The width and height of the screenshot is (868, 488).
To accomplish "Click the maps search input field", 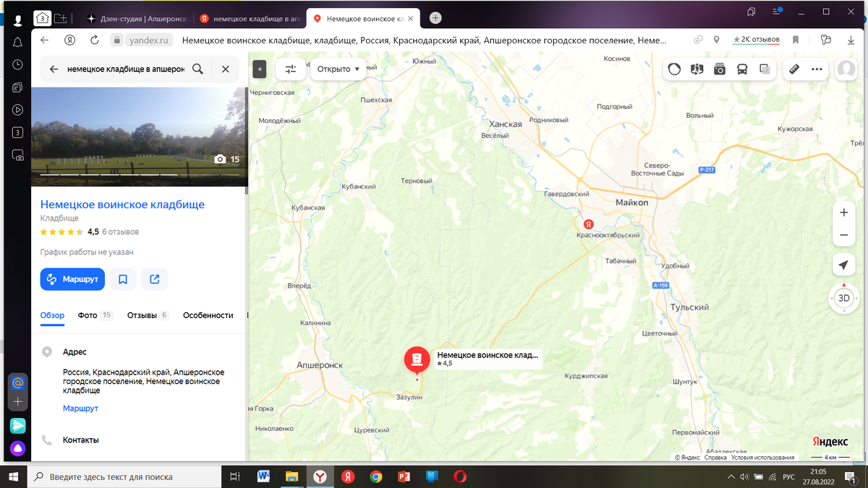I will [124, 69].
